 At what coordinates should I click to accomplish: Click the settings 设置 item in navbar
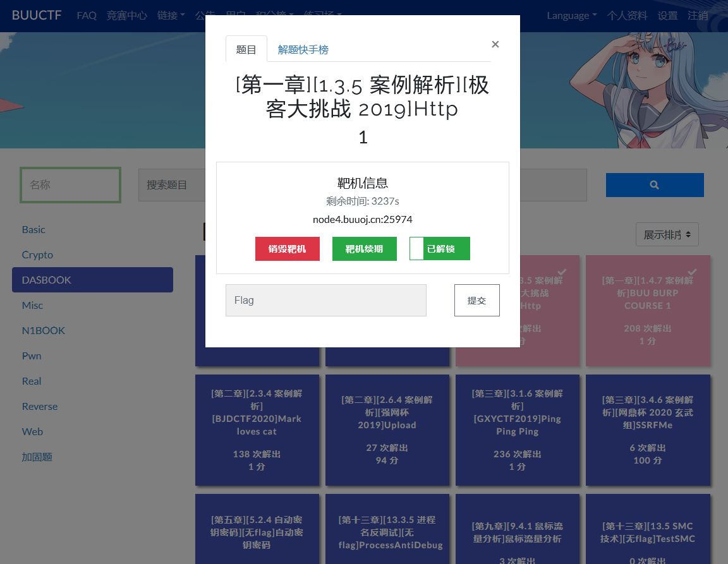tap(667, 16)
